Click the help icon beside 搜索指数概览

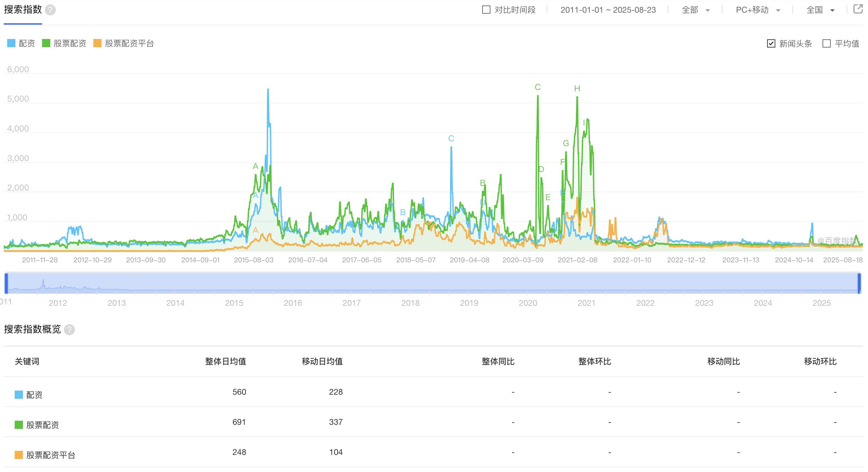(x=69, y=330)
